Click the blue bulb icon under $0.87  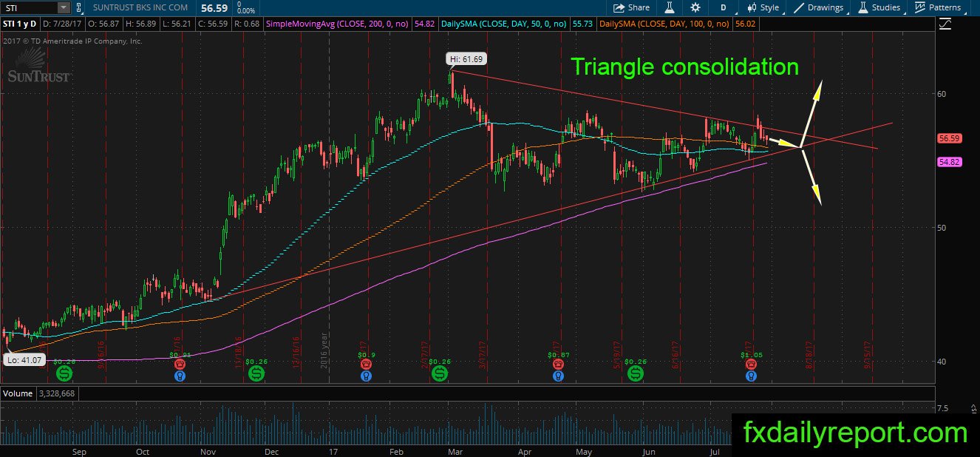(x=559, y=376)
